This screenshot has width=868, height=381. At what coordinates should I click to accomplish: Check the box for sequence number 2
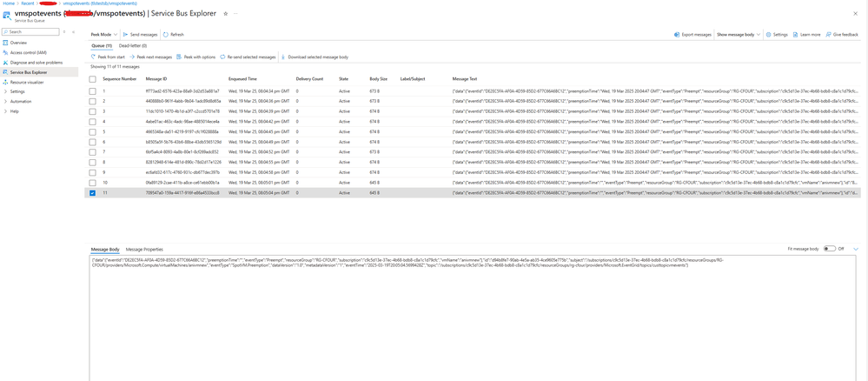[92, 101]
